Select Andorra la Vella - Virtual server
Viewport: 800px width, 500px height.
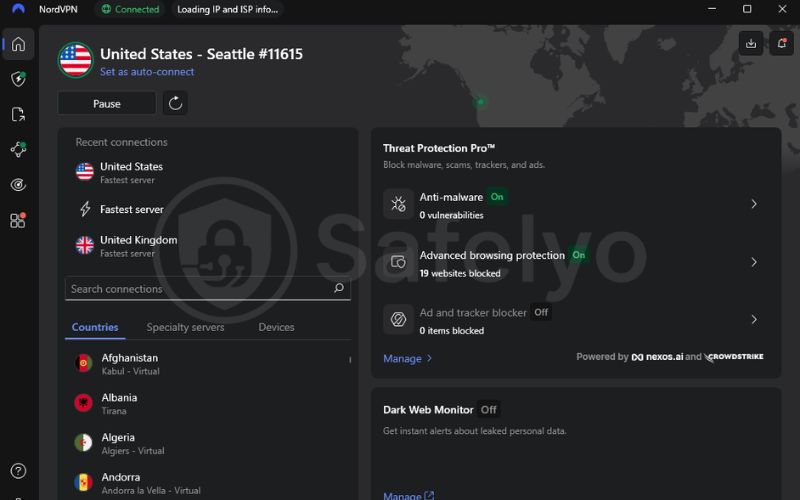coord(208,483)
